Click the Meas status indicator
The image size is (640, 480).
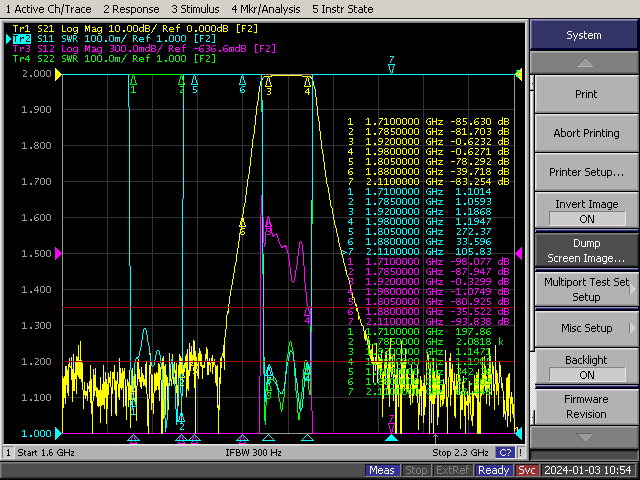(382, 470)
